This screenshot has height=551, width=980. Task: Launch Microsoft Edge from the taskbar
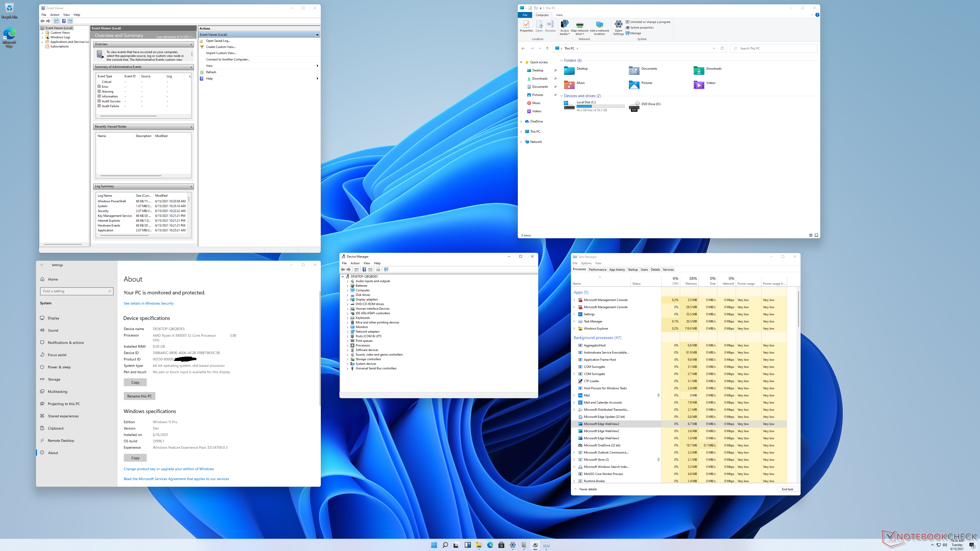coord(490,545)
